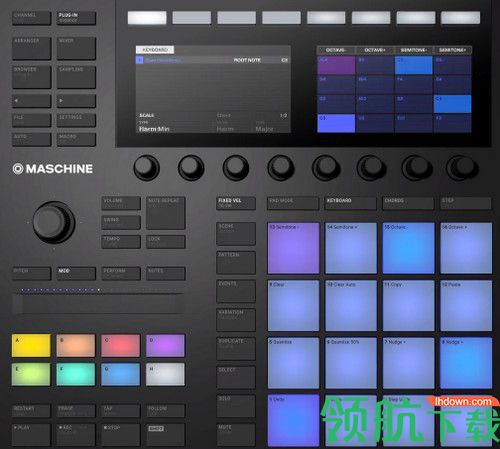Click the VARIATION button
Image resolution: width=500 pixels, height=449 pixels.
pos(236,320)
